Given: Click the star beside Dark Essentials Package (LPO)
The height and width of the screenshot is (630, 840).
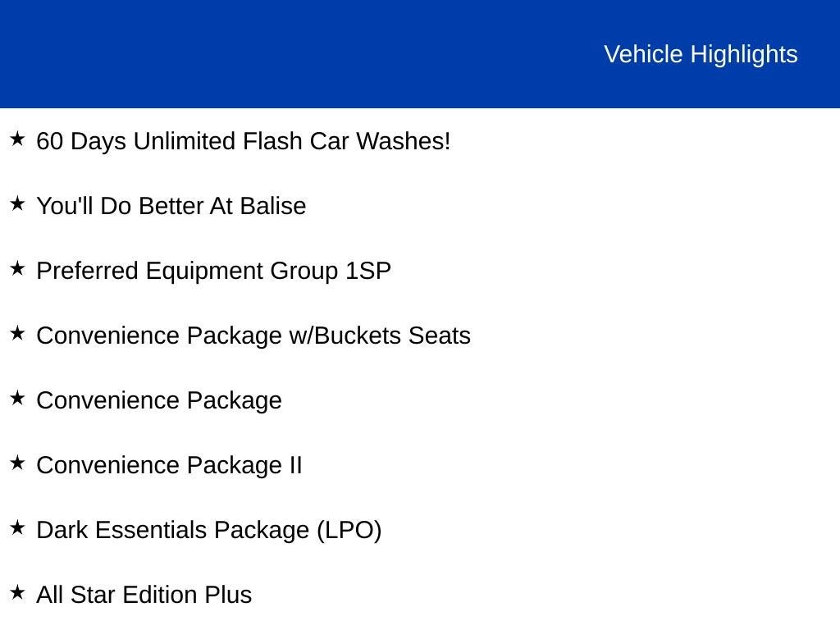Looking at the screenshot, I should [17, 527].
